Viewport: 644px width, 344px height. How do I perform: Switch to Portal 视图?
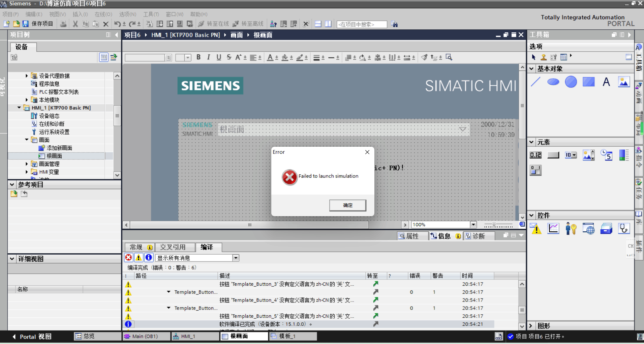pyautogui.click(x=32, y=337)
